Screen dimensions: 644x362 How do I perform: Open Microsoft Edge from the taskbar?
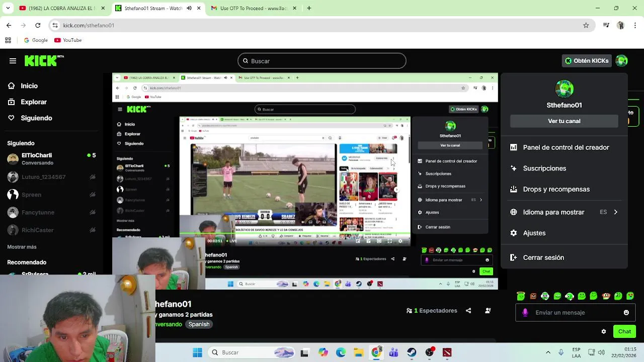[x=341, y=352]
